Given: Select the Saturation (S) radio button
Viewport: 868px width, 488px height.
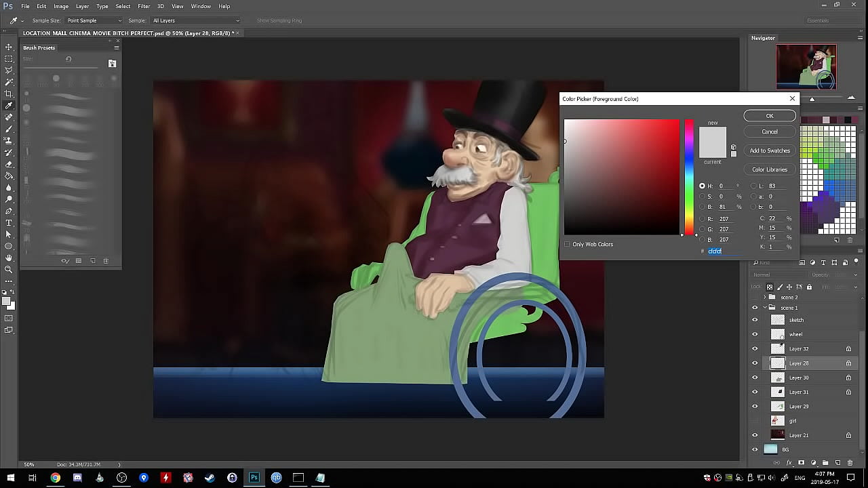Looking at the screenshot, I should pos(702,197).
